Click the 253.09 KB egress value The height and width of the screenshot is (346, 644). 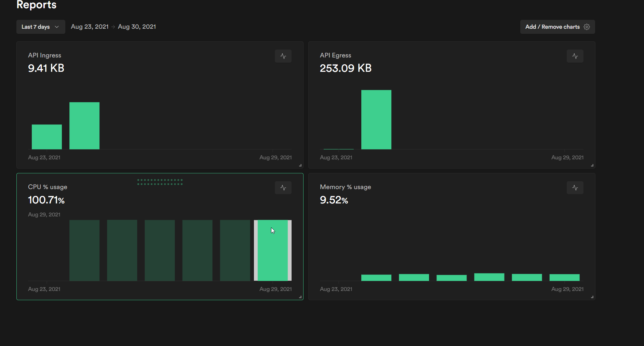pos(346,68)
